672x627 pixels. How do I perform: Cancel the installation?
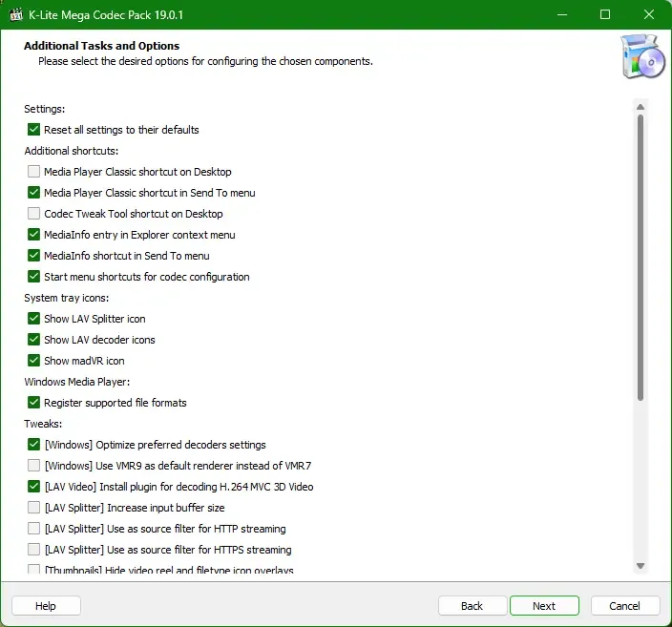(x=625, y=606)
